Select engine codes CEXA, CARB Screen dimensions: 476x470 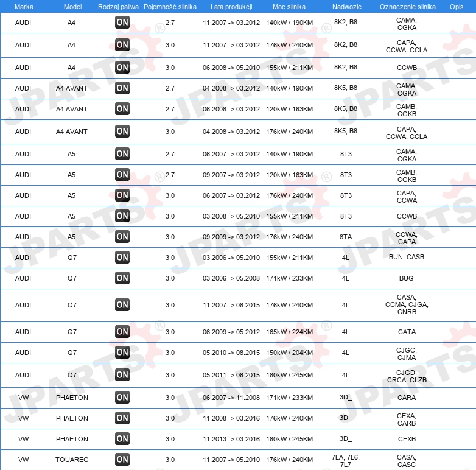pos(407,419)
